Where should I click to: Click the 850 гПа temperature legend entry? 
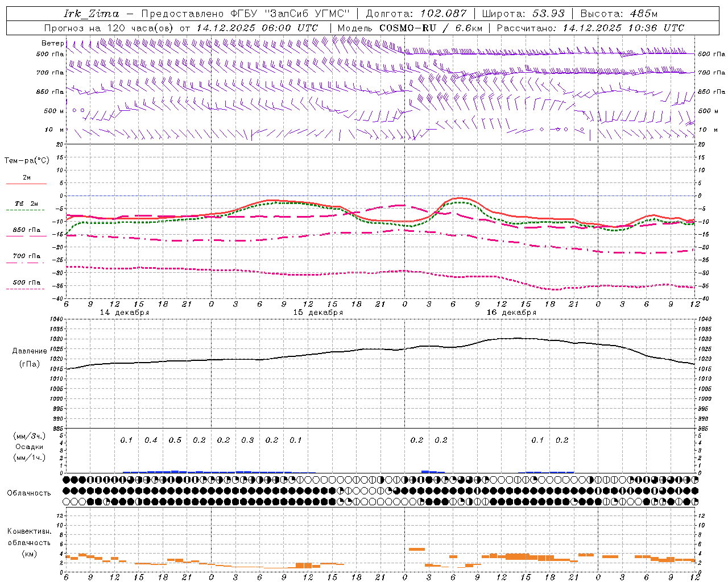[27, 230]
